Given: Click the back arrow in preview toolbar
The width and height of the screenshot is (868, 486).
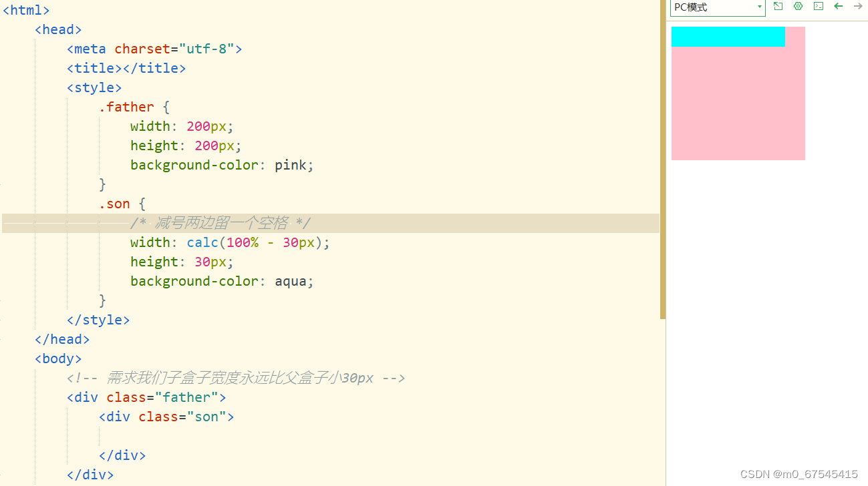Looking at the screenshot, I should tap(838, 6).
